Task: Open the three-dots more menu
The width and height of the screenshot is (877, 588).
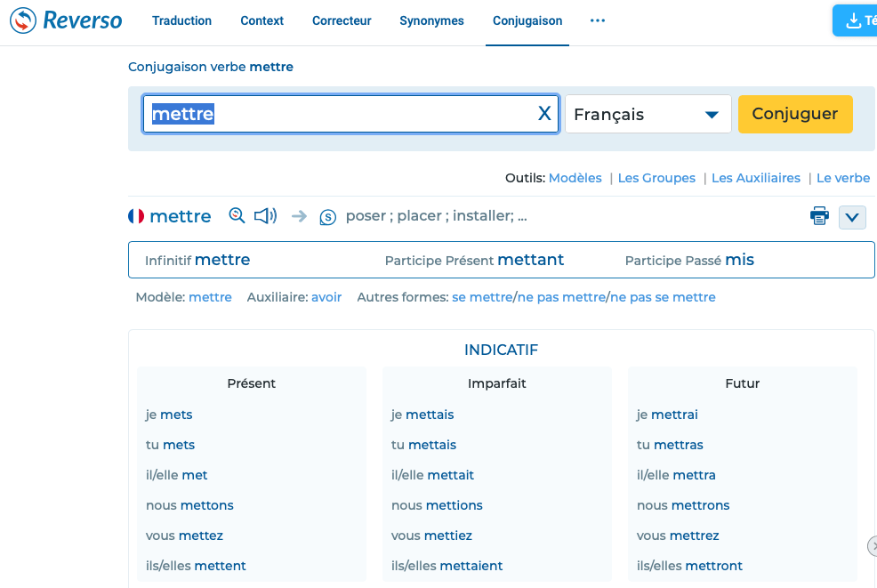Action: 598,20
